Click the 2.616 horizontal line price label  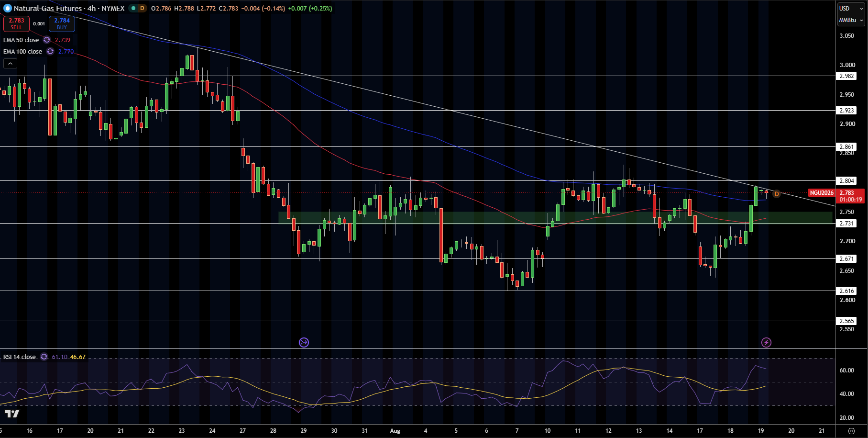tap(846, 291)
